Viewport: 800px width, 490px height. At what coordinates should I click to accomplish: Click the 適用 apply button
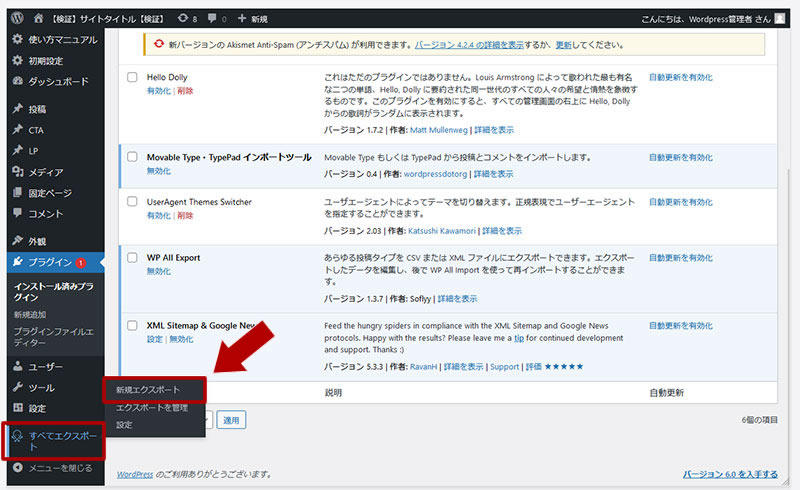click(231, 420)
